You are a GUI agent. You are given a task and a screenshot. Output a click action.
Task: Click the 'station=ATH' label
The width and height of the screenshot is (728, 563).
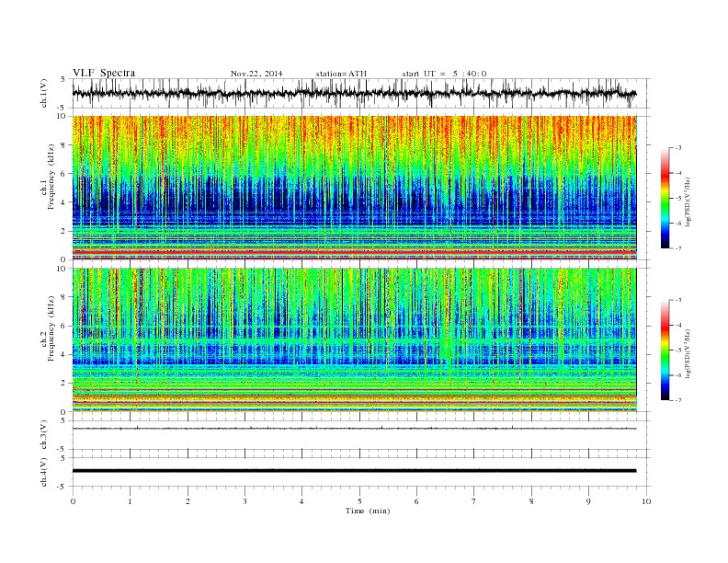click(x=341, y=74)
